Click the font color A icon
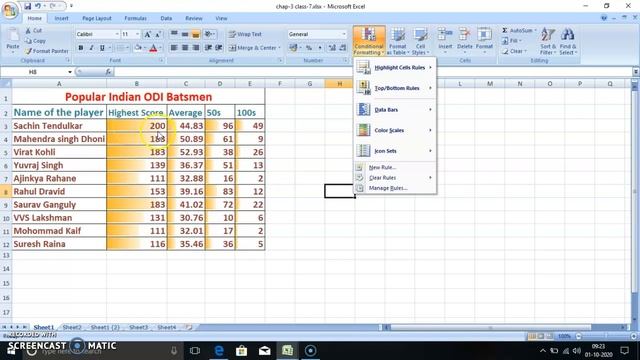This screenshot has width=640, height=360. point(153,48)
